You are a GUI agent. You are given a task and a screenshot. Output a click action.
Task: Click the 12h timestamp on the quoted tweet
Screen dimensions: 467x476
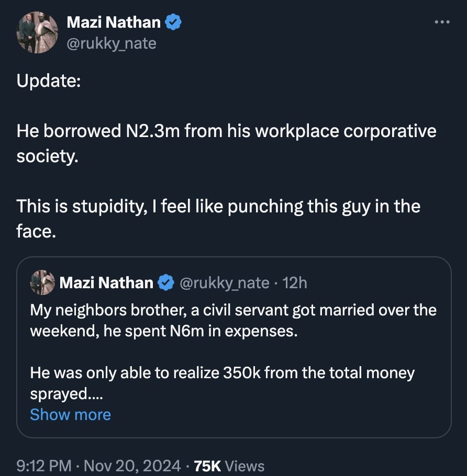(295, 283)
